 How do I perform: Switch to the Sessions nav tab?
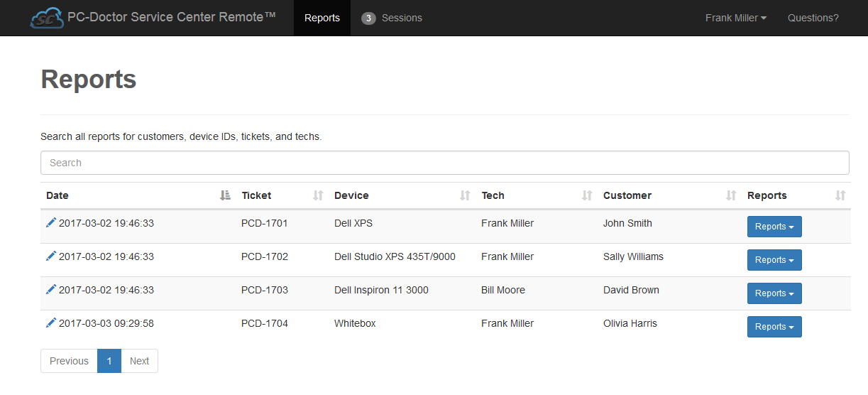click(392, 18)
